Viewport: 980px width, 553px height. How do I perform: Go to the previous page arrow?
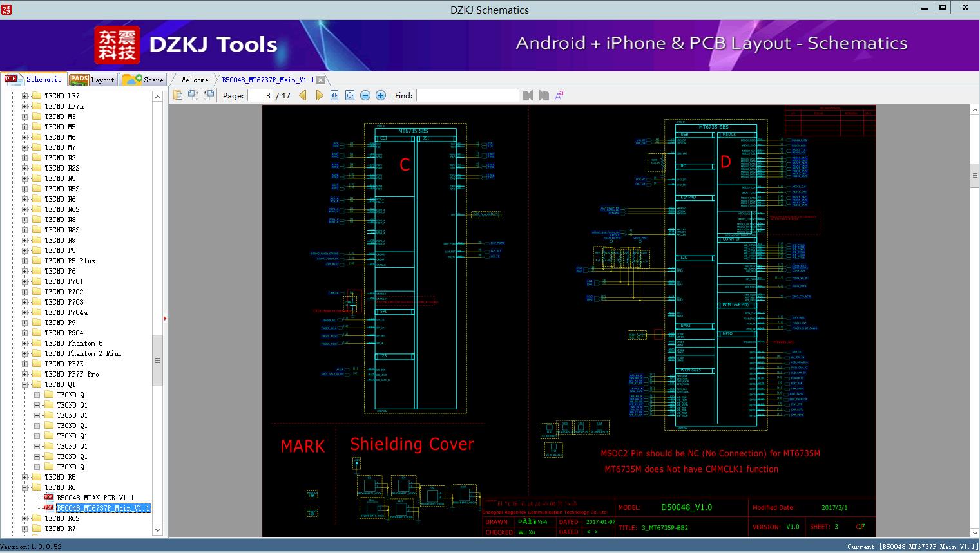coord(303,95)
